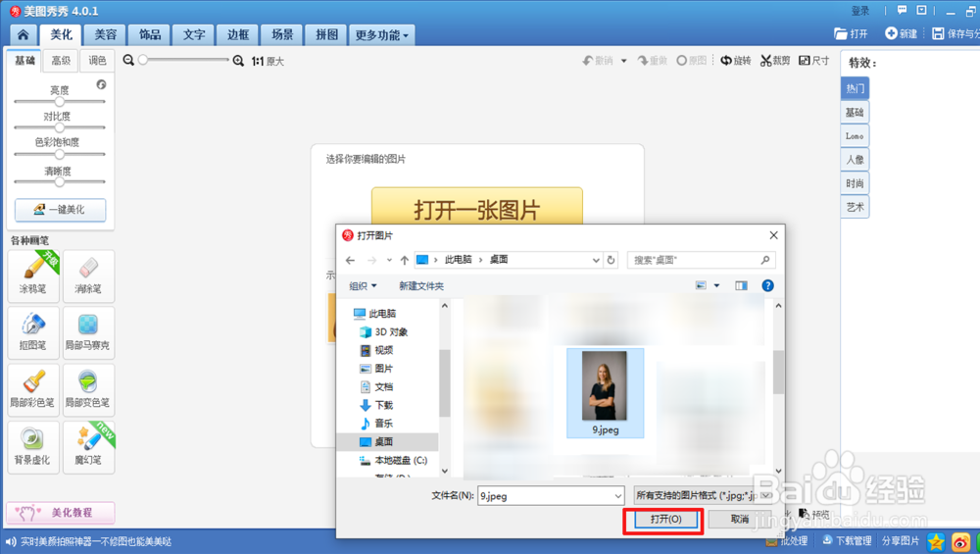Switch to the 美容 tab
Screen dimensions: 980x554
pos(106,35)
